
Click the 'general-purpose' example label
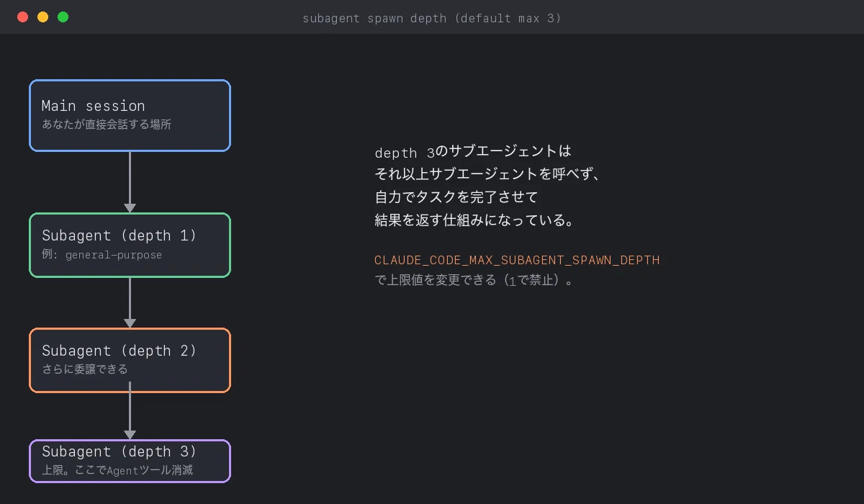114,255
